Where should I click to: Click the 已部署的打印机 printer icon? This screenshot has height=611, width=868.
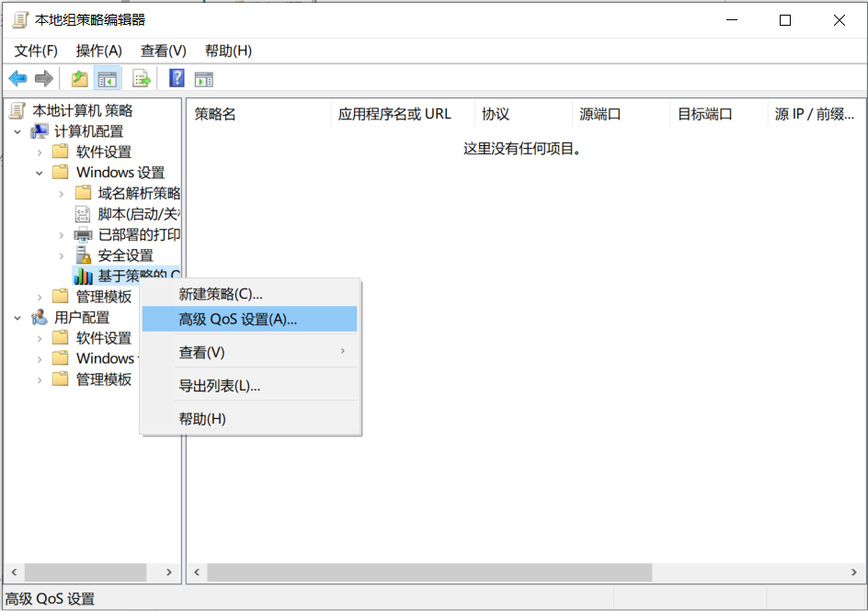[x=83, y=235]
